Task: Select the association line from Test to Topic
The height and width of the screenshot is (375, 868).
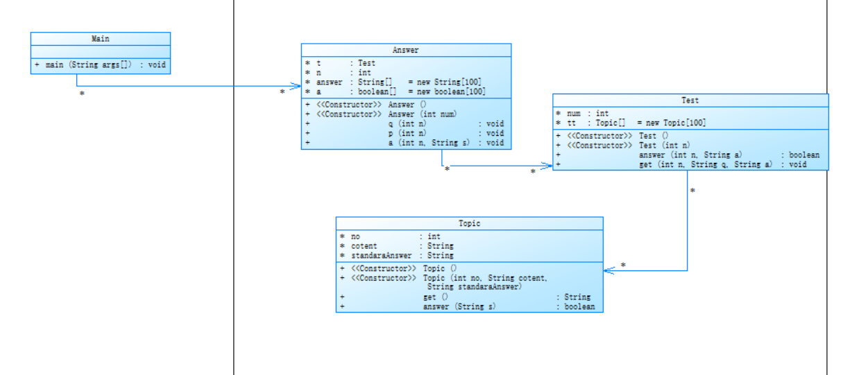Action: (x=688, y=222)
